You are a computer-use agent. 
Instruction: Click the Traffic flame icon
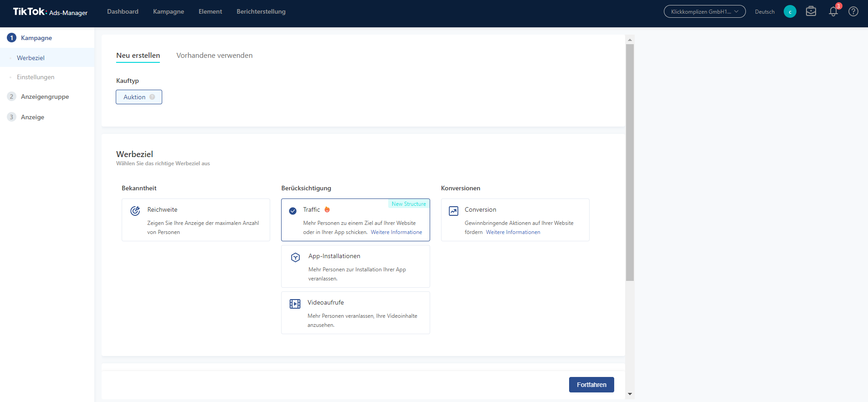point(327,209)
